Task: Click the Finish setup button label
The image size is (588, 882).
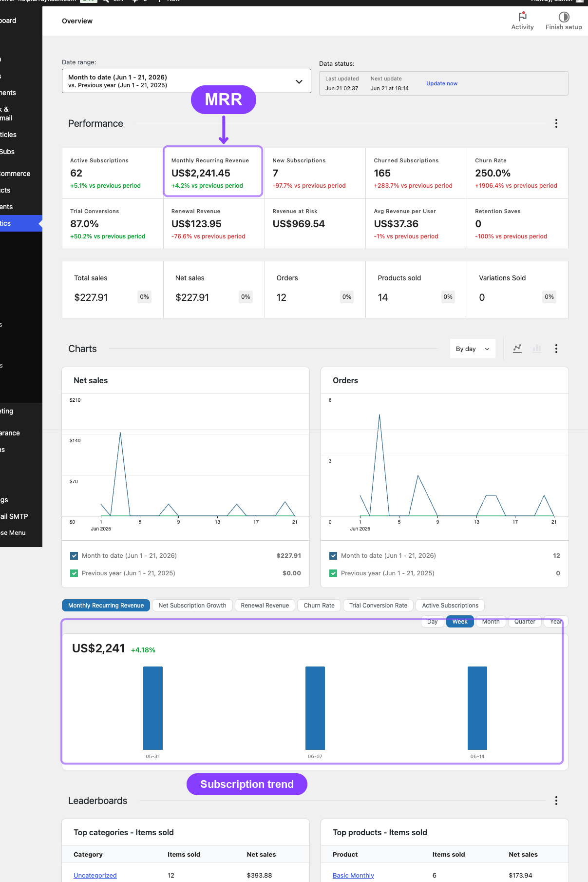Action: point(564,27)
